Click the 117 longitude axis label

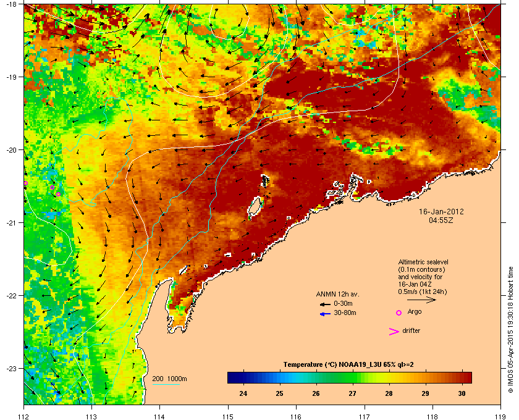[x=365, y=417]
